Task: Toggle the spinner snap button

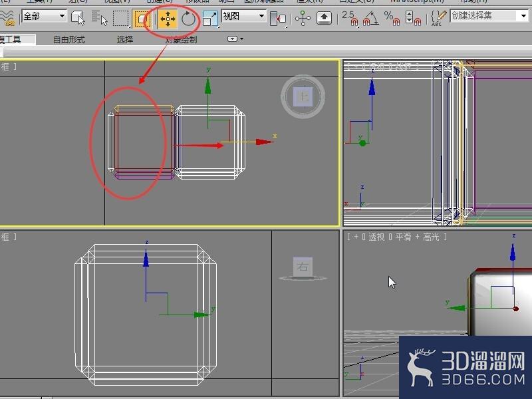Action: [413, 18]
